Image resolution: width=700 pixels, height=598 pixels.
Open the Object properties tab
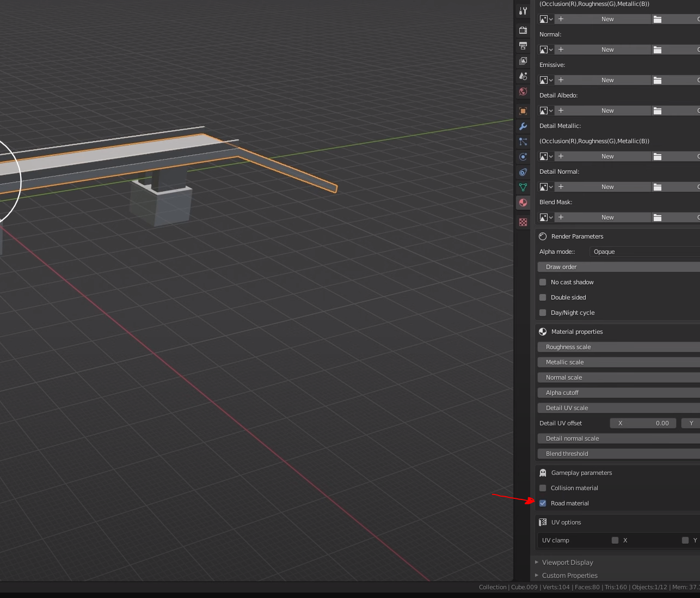[523, 111]
